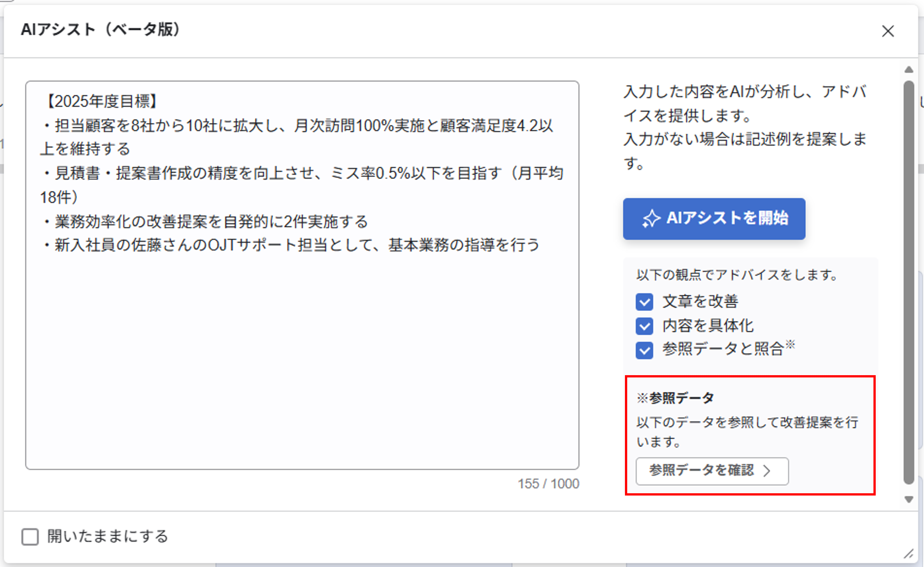Click the ※参照データ heading

[x=675, y=398]
